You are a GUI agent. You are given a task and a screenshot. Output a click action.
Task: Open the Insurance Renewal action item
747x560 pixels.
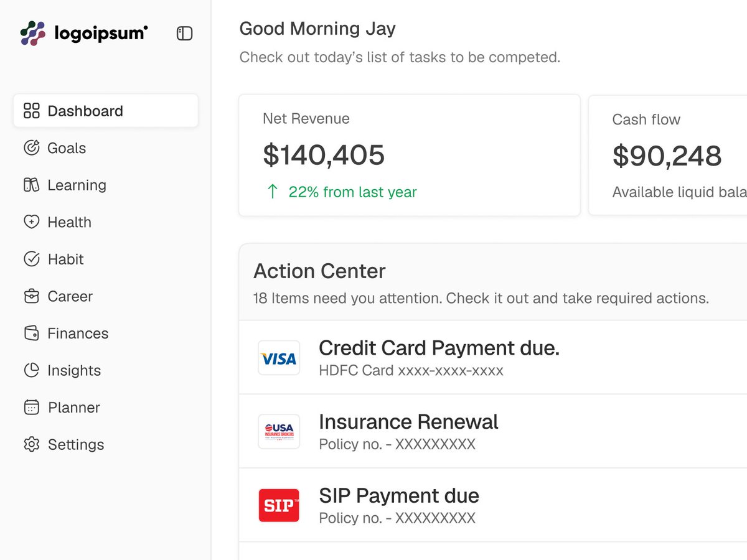click(x=493, y=431)
